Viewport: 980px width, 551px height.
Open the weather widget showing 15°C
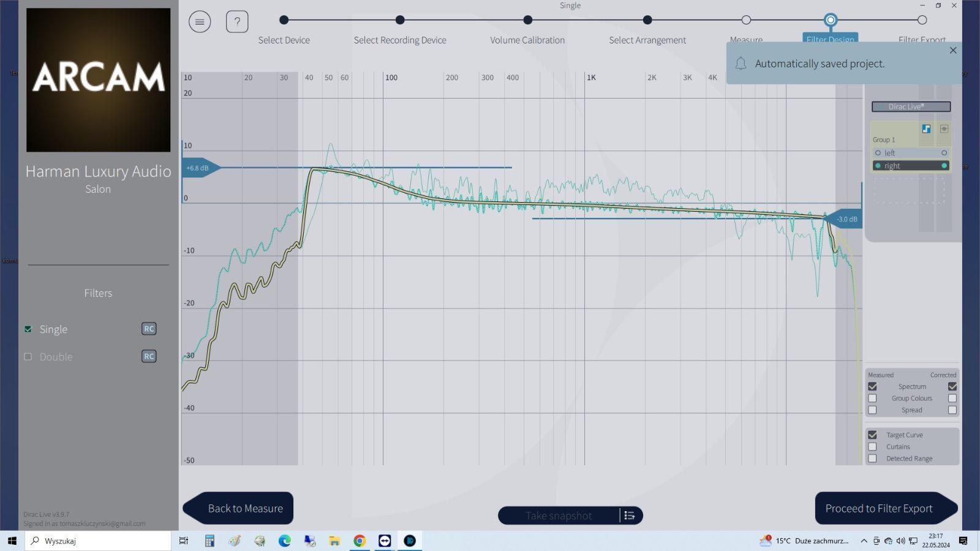804,541
